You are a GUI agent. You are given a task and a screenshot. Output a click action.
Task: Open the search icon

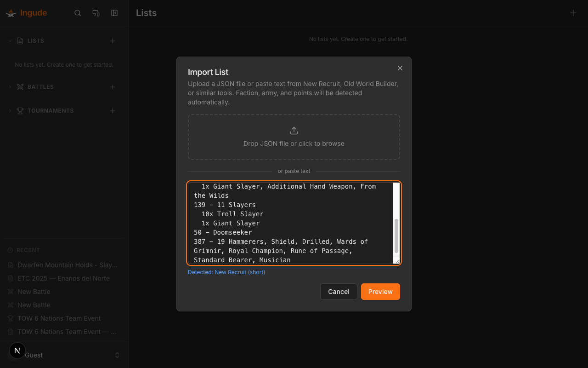coord(78,13)
